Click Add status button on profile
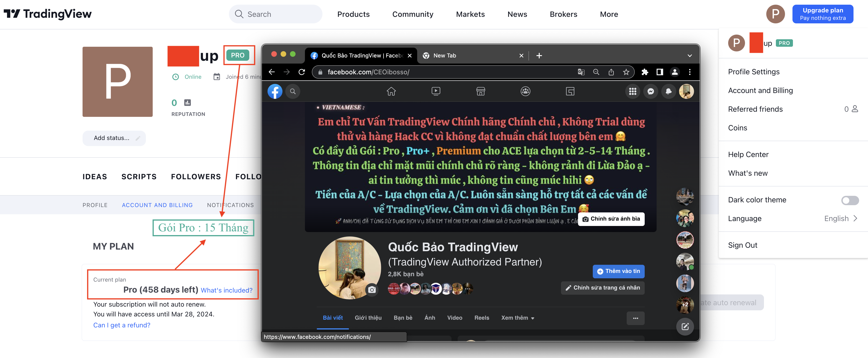 click(113, 138)
